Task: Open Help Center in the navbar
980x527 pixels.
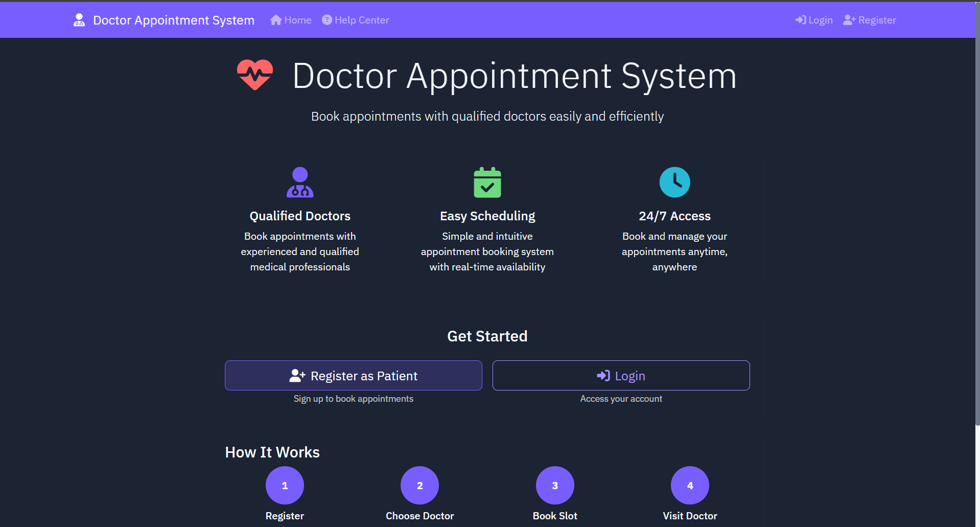Action: [x=356, y=20]
